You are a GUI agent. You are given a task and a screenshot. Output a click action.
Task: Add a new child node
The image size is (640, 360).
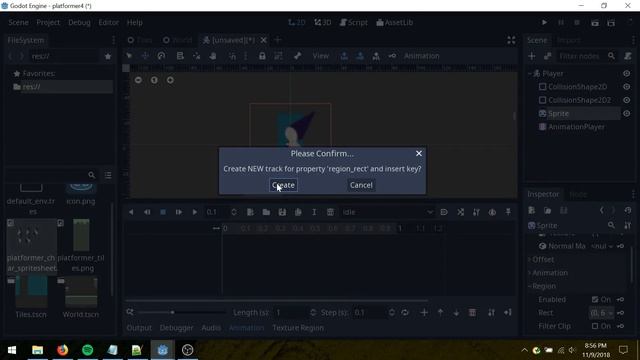tap(531, 56)
